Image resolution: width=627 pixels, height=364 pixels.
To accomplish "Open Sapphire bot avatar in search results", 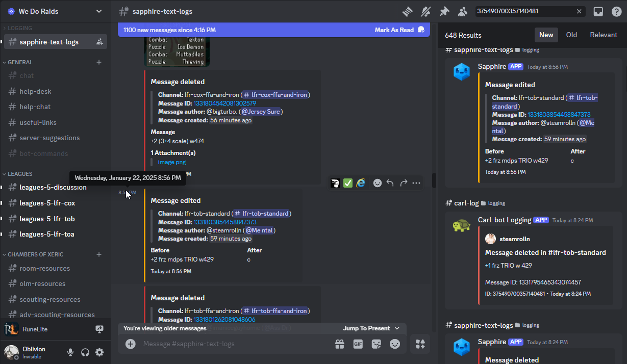I will coord(462,72).
